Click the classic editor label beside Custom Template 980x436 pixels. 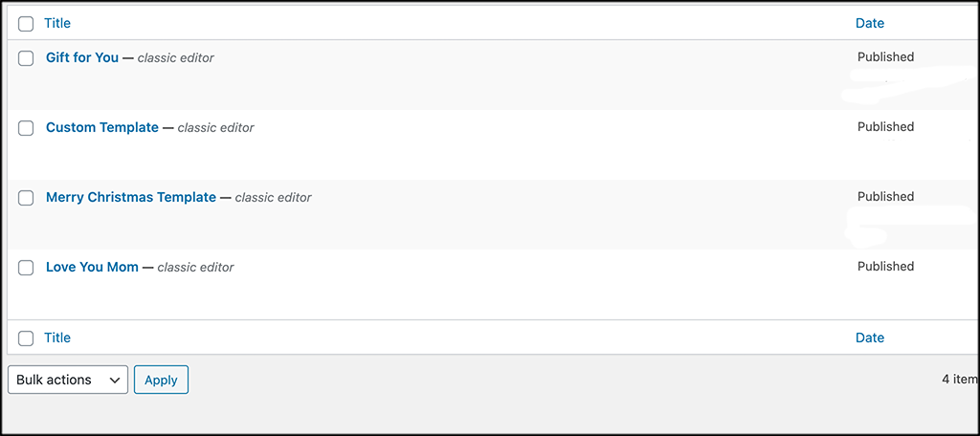click(215, 128)
